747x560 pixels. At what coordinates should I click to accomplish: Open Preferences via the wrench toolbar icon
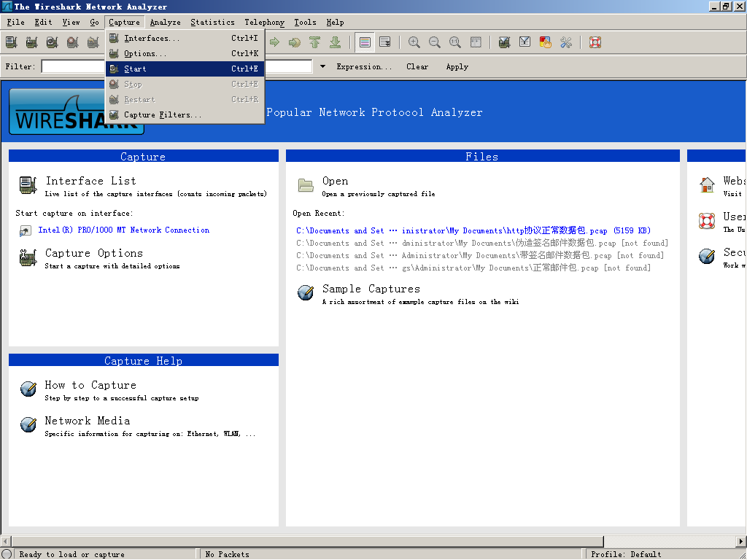pos(566,42)
